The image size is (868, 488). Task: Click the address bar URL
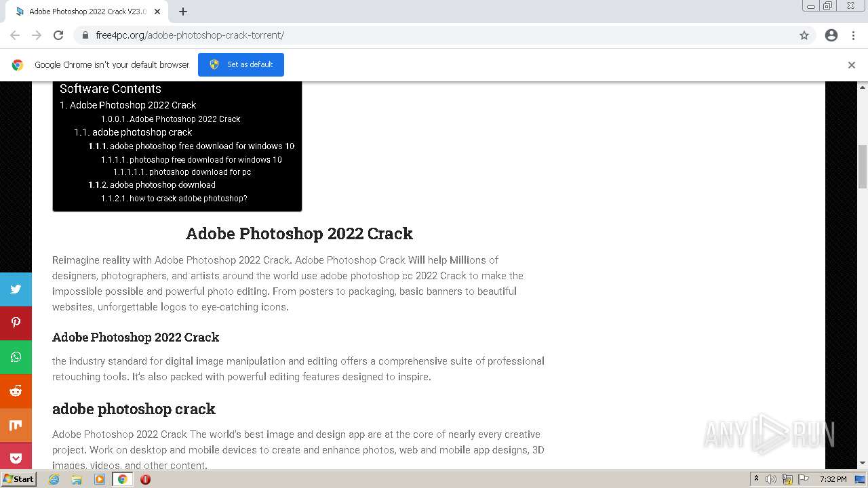point(190,35)
